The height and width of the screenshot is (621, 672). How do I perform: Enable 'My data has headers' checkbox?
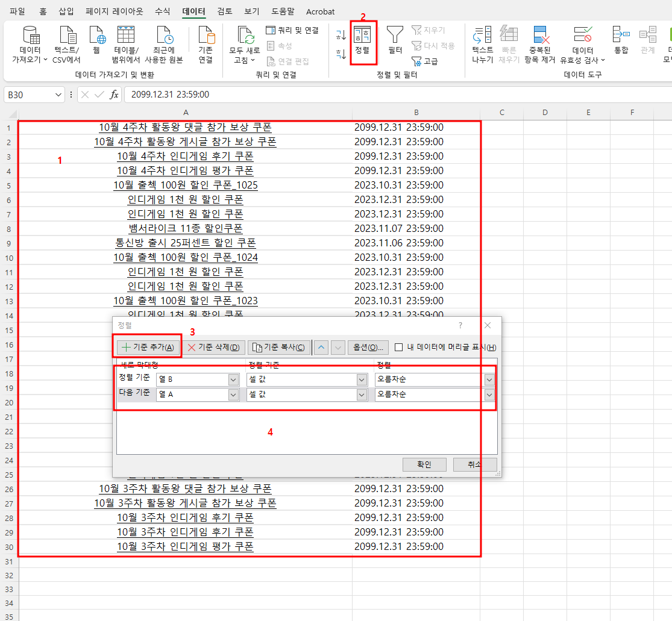[x=399, y=347]
